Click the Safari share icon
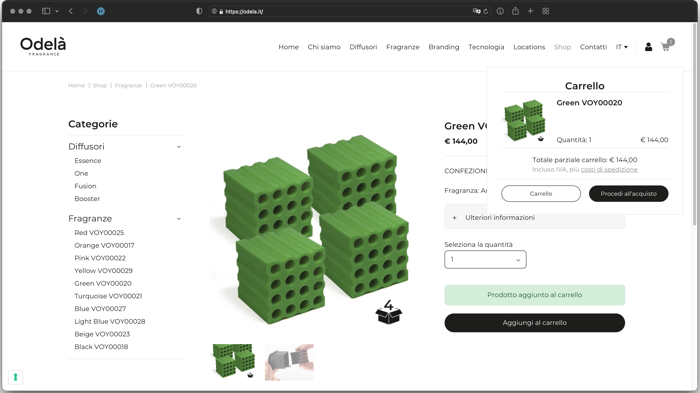This screenshot has height=393, width=700. point(515,11)
